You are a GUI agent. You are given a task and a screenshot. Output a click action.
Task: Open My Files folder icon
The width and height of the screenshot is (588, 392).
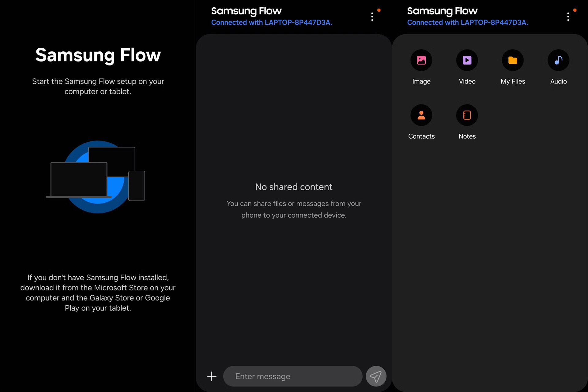513,60
